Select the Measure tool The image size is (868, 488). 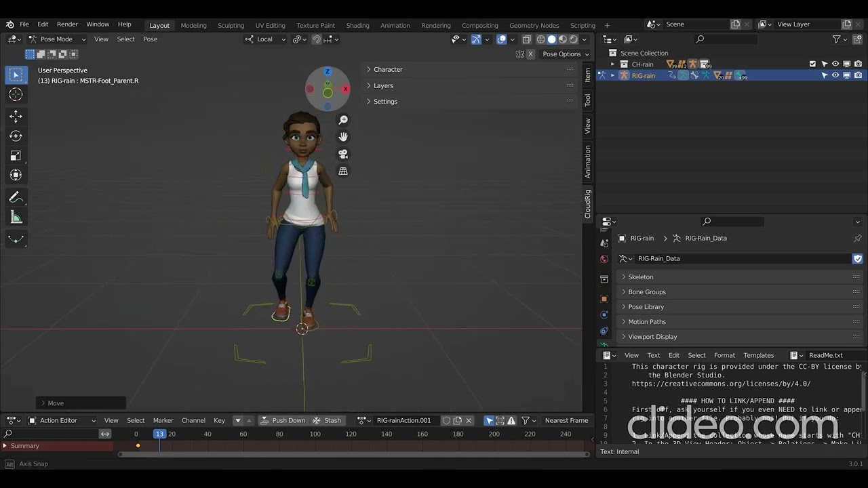16,218
